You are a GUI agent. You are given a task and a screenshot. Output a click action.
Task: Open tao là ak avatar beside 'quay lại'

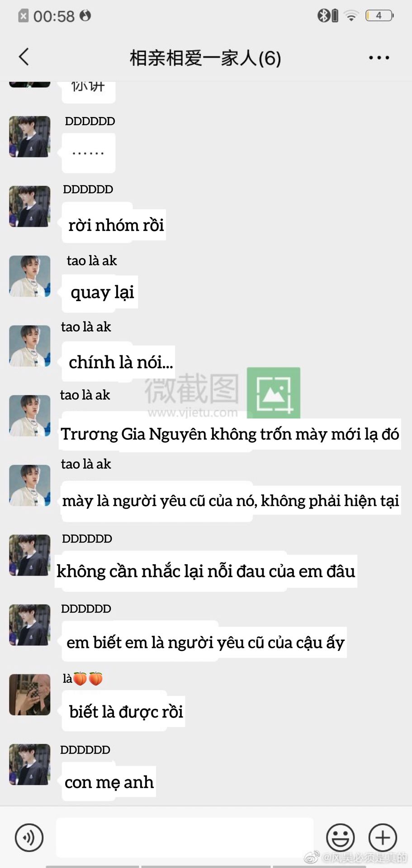click(x=30, y=276)
